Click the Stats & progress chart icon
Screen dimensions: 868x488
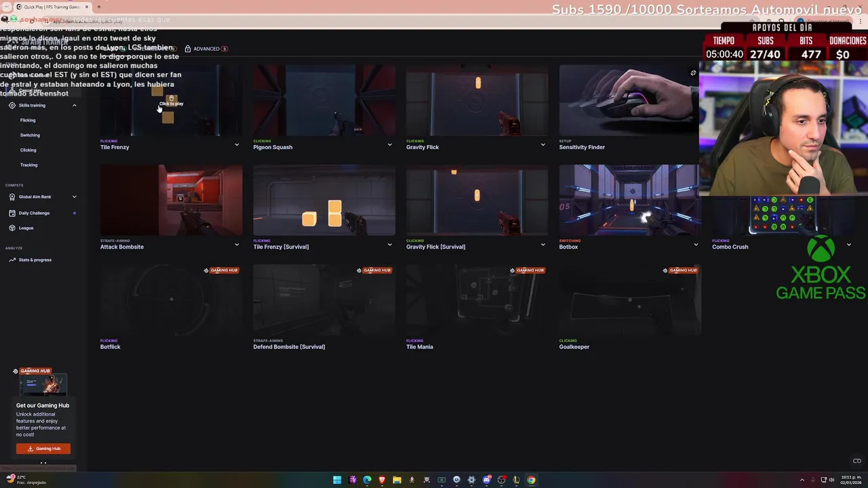[x=12, y=260]
